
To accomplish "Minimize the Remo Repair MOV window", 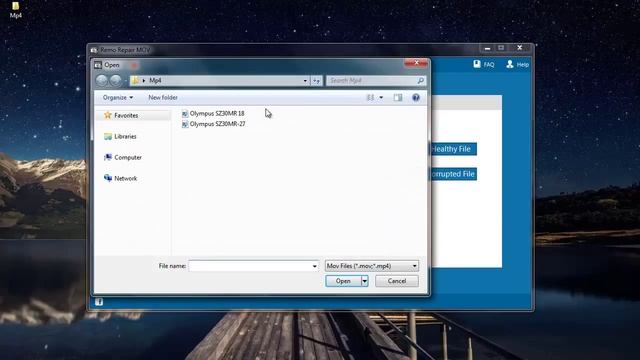I will [487, 48].
